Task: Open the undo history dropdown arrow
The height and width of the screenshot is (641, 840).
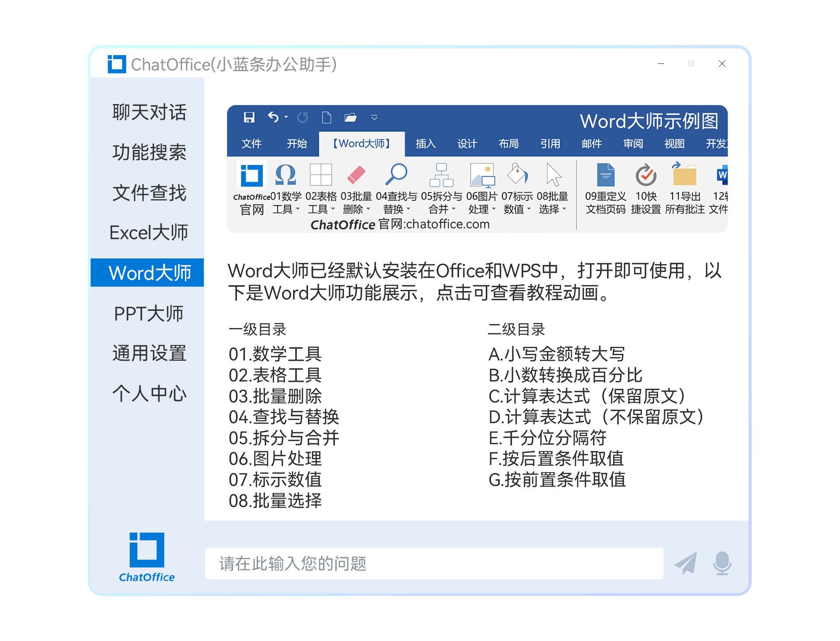Action: [x=286, y=117]
